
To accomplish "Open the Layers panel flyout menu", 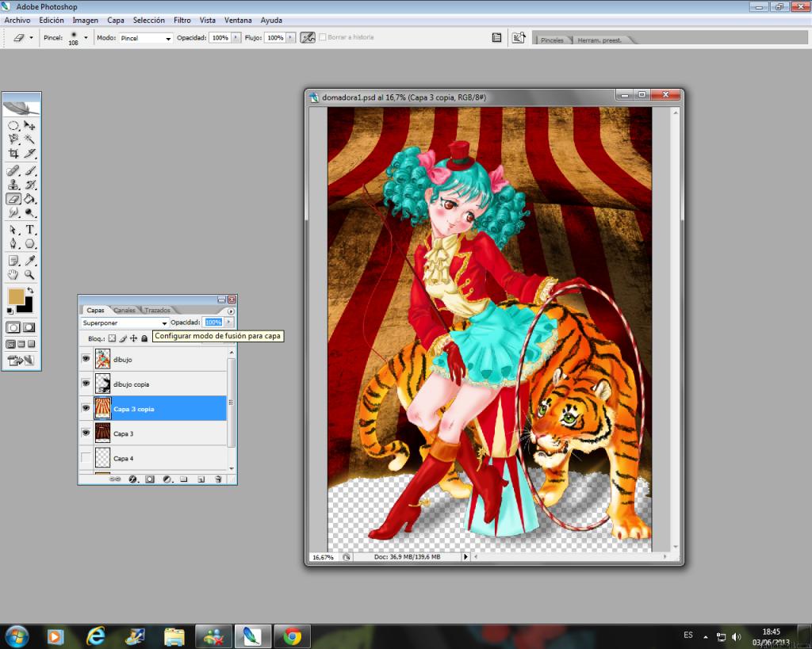I will tap(231, 311).
